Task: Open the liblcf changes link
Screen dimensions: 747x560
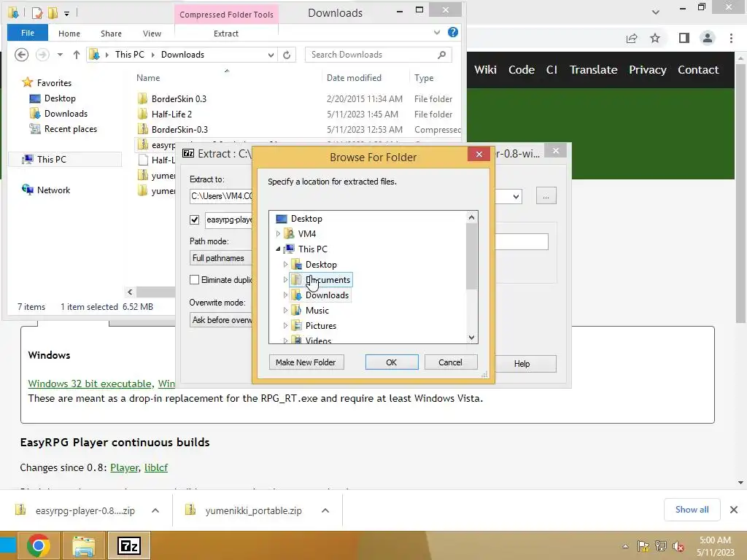Action: pos(156,467)
